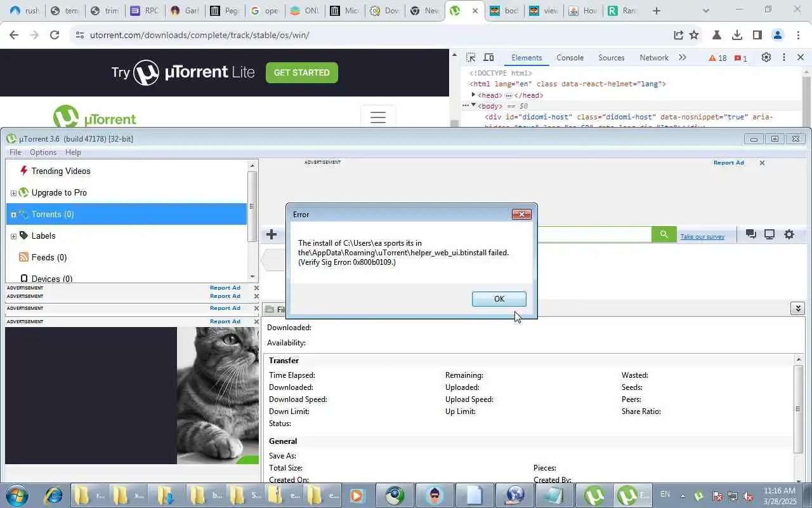Open the Help menu in uTorrent
This screenshot has width=812, height=508.
pyautogui.click(x=73, y=152)
